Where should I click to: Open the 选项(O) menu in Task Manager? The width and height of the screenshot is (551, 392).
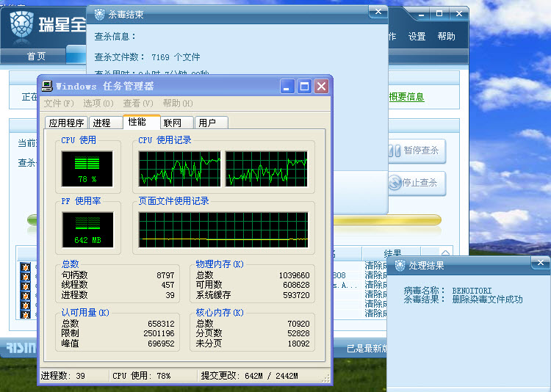point(98,104)
